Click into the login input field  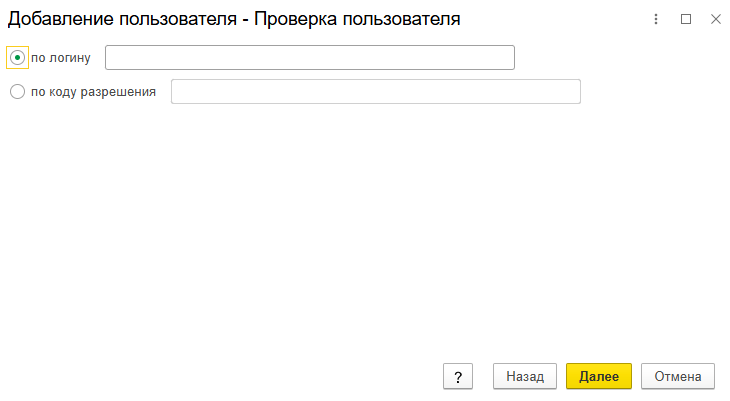(309, 57)
